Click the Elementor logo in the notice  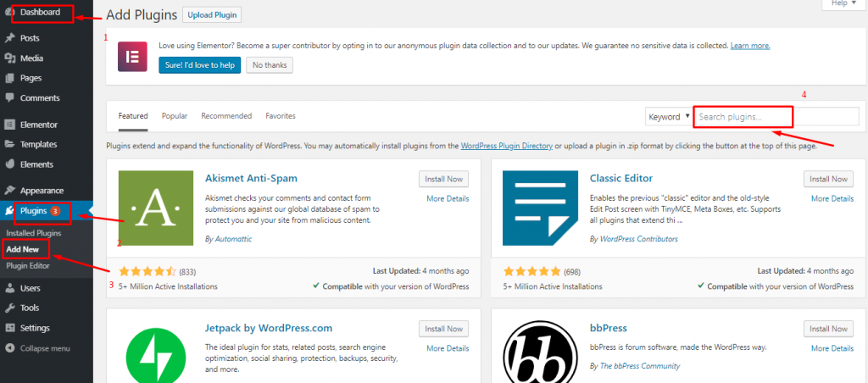pyautogui.click(x=132, y=57)
